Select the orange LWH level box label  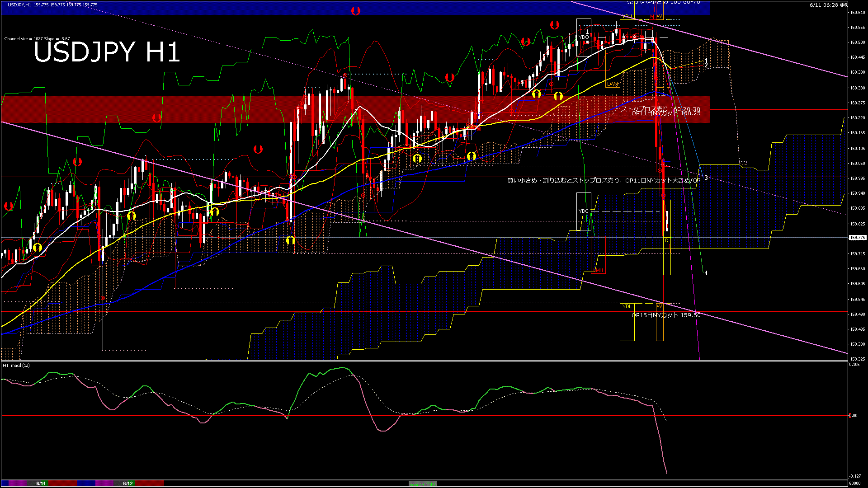click(613, 84)
